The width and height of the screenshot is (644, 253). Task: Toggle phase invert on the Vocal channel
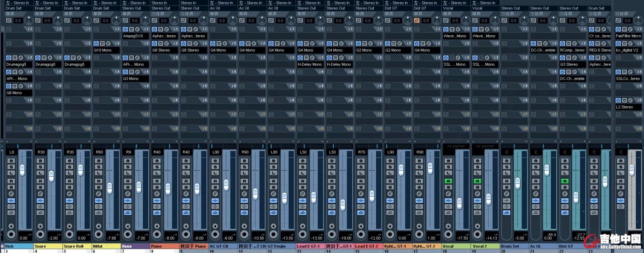pyautogui.click(x=446, y=21)
